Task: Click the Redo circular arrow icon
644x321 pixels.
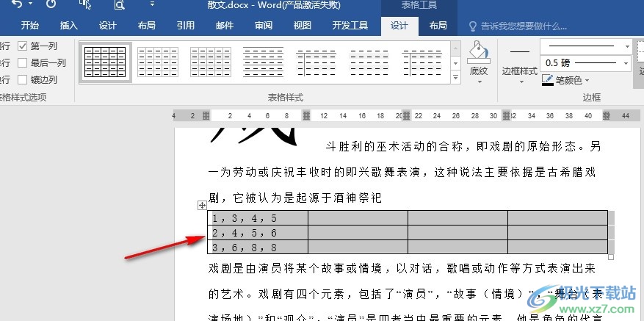Action: point(51,4)
